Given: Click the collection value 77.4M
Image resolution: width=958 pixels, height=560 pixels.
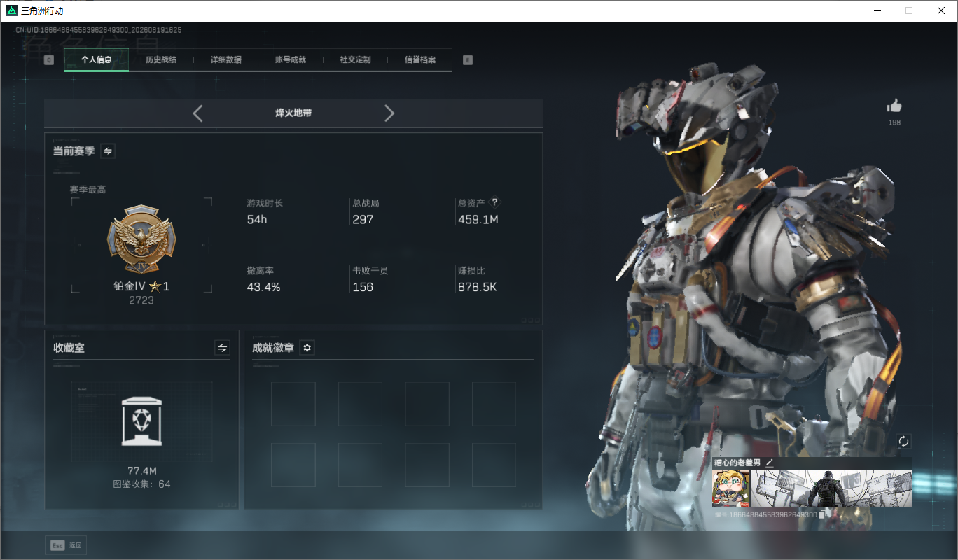Looking at the screenshot, I should [x=141, y=470].
